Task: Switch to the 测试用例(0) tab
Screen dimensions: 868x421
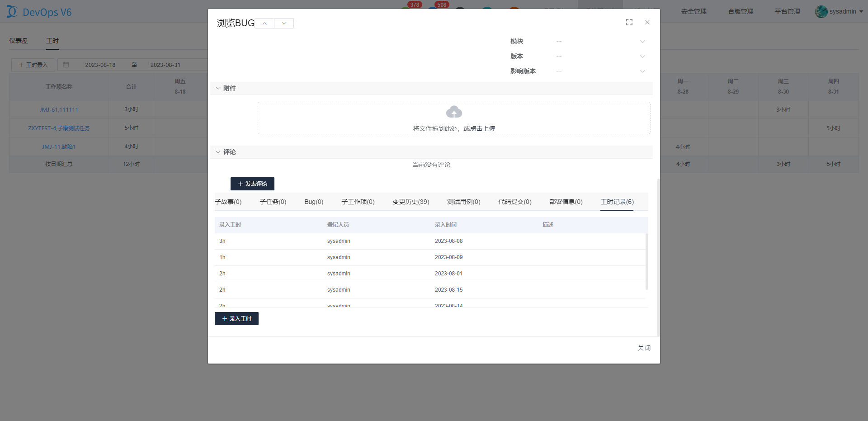Action: tap(463, 202)
